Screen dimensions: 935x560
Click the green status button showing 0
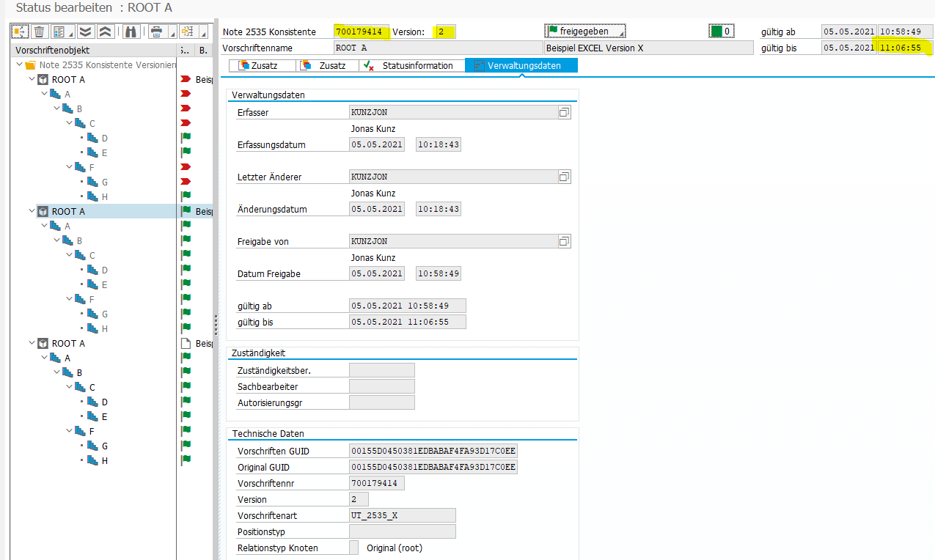(x=721, y=32)
